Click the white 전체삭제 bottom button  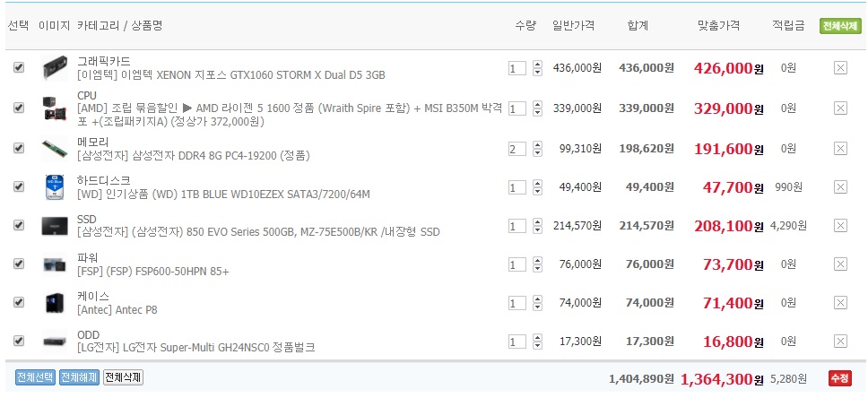[x=123, y=377]
